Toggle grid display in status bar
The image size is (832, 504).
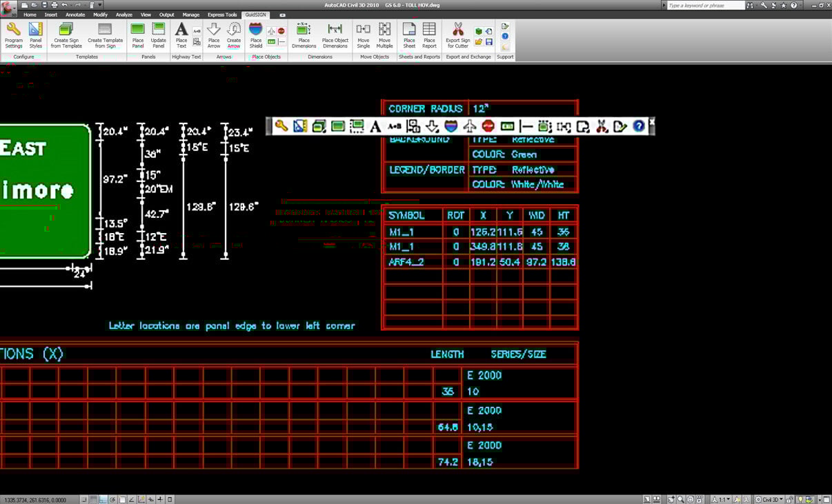tap(94, 499)
